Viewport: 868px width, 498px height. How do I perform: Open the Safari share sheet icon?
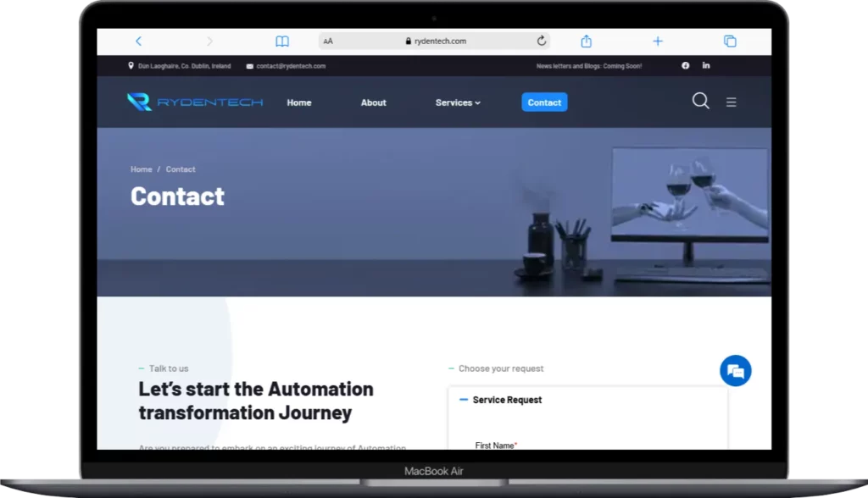(586, 41)
